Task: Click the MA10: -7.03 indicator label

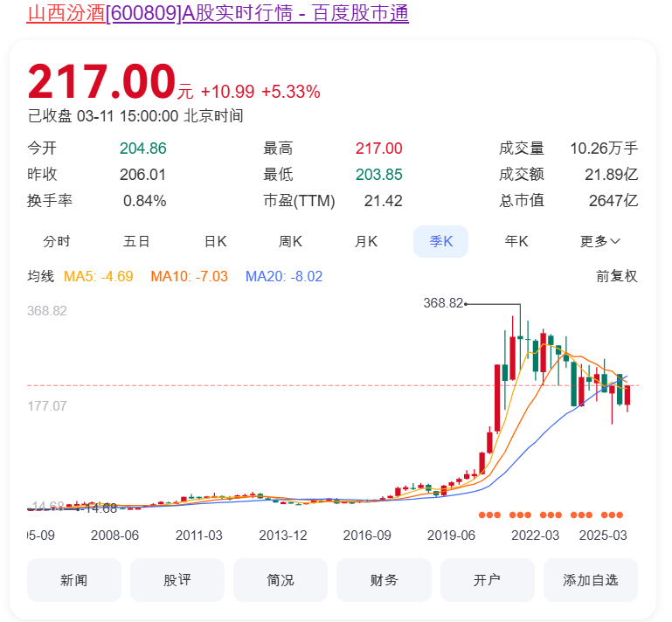Action: (x=189, y=276)
